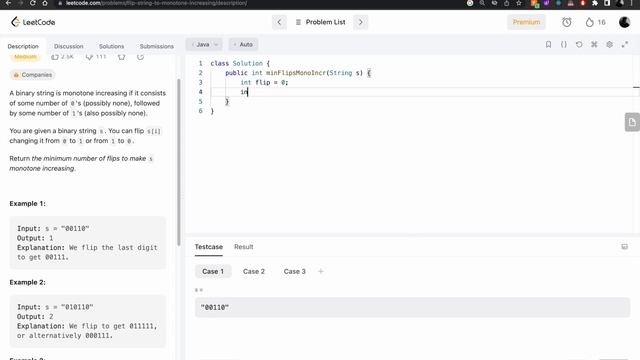Click the Medium difficulty badge
The image size is (640, 360).
[25, 57]
